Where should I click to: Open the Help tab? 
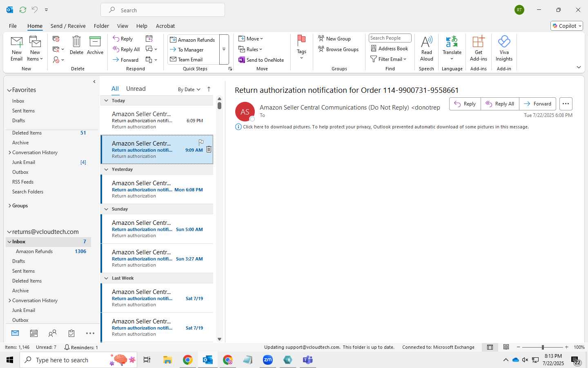pyautogui.click(x=142, y=26)
